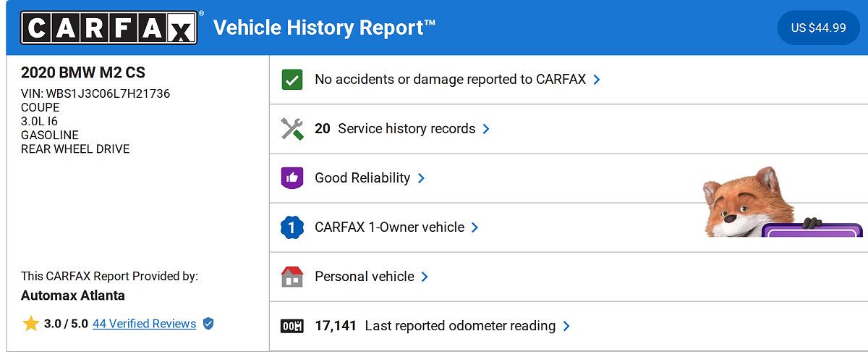Image resolution: width=868 pixels, height=352 pixels.
Task: Expand the Personal vehicle chevron
Action: [x=425, y=277]
